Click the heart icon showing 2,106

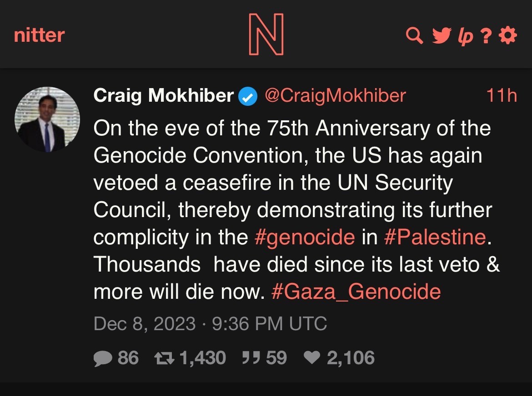click(x=312, y=358)
